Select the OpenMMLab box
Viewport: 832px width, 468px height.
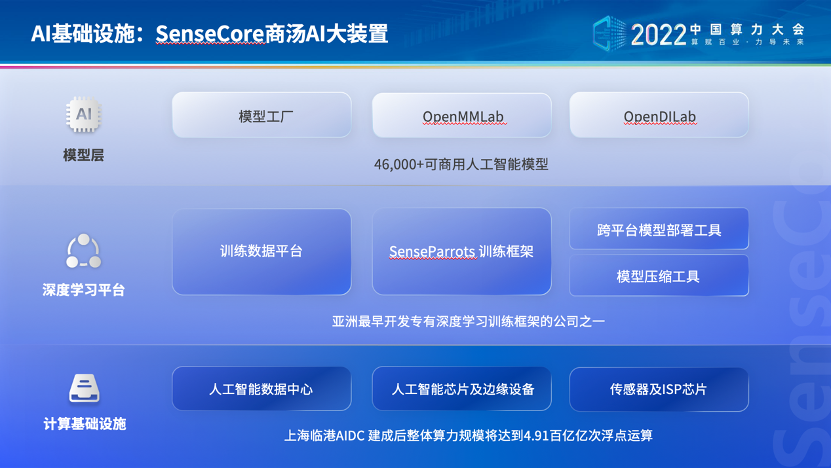coord(462,115)
